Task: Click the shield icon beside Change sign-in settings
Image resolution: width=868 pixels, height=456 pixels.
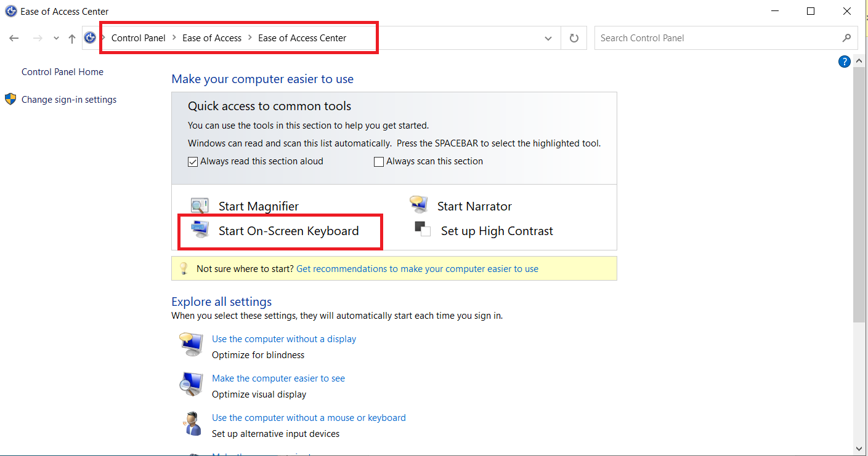Action: (x=10, y=99)
